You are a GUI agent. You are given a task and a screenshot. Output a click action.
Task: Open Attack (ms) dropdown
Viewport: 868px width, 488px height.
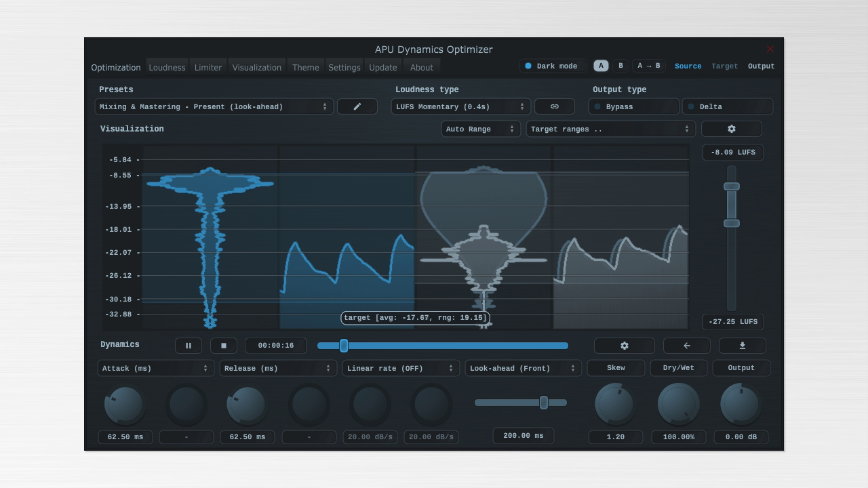(156, 368)
